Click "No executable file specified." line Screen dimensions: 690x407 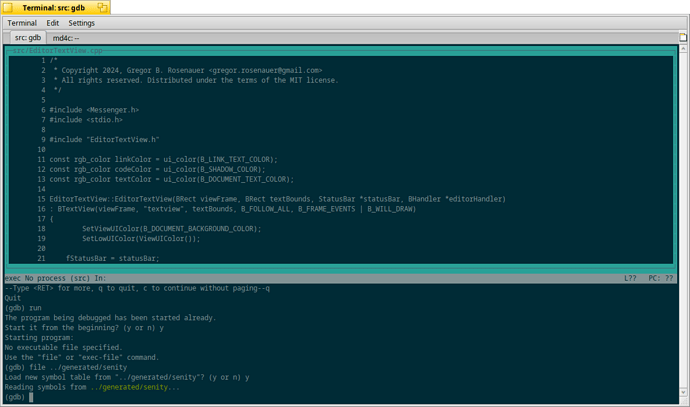[x=63, y=348]
